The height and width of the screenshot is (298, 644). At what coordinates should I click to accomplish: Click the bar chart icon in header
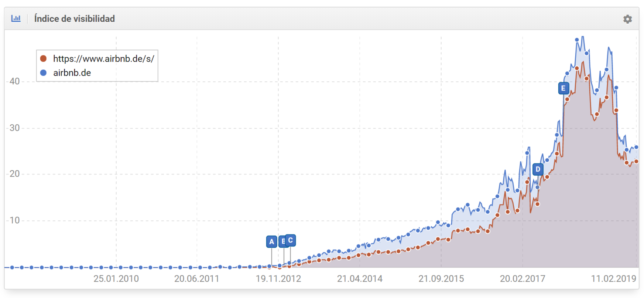[16, 18]
